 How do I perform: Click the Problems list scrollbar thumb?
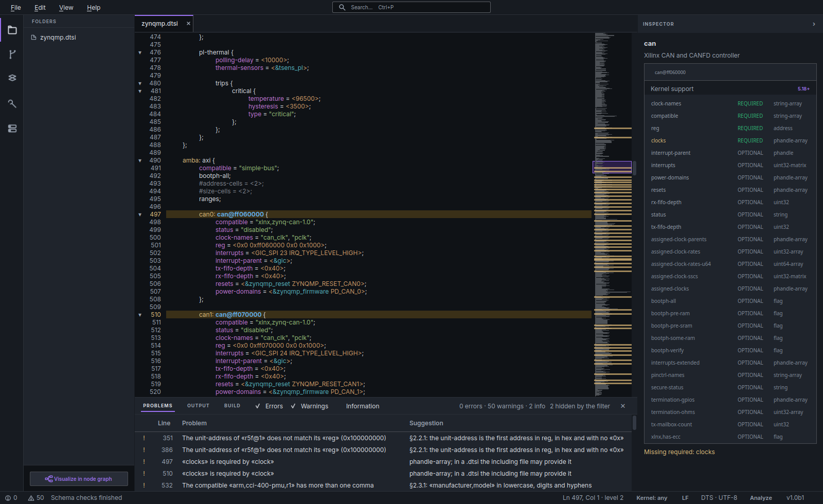(634, 423)
